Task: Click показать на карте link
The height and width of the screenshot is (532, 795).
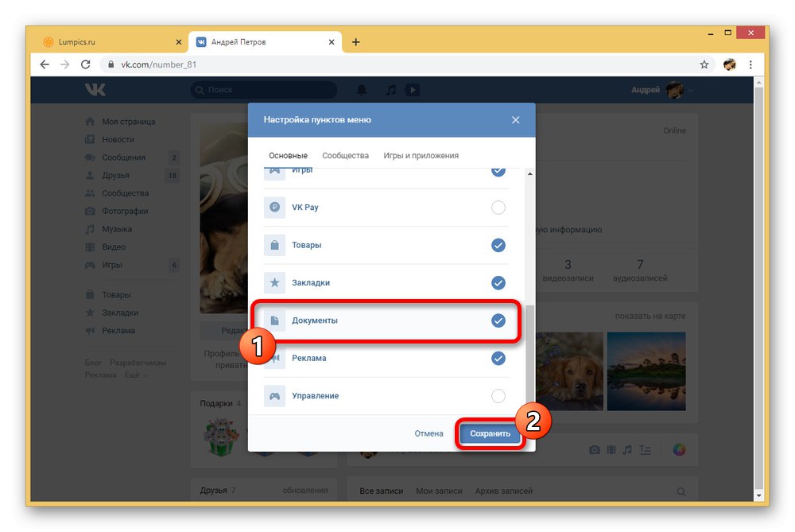Action: (x=650, y=316)
